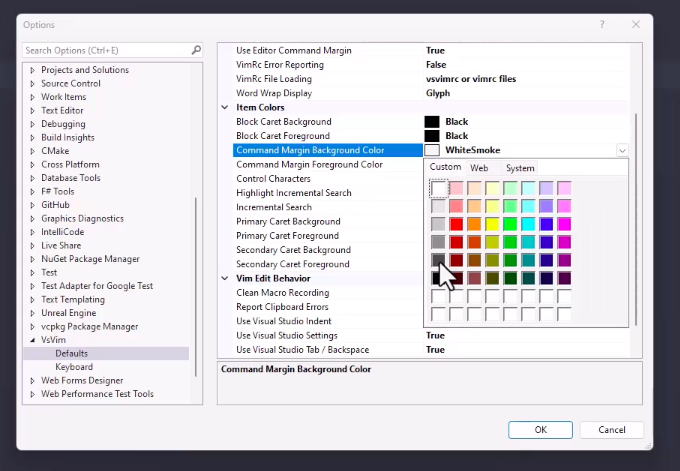Expand the Text Editor tree node
The width and height of the screenshot is (680, 471).
tap(32, 111)
